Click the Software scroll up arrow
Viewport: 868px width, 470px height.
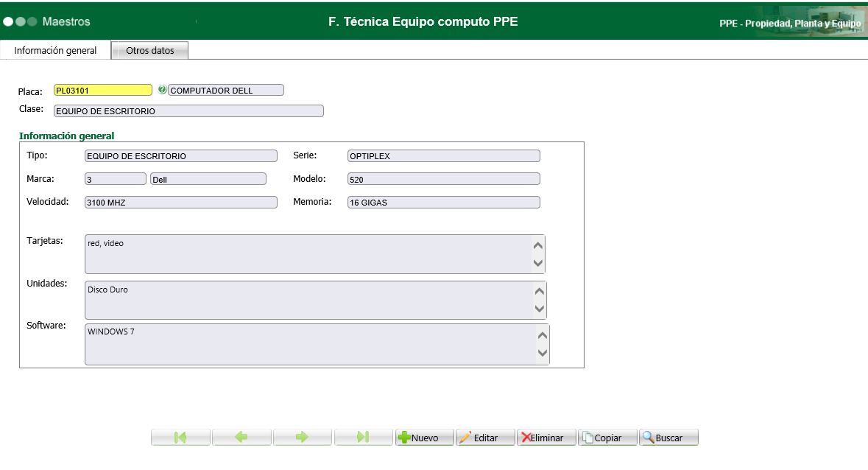tap(542, 335)
